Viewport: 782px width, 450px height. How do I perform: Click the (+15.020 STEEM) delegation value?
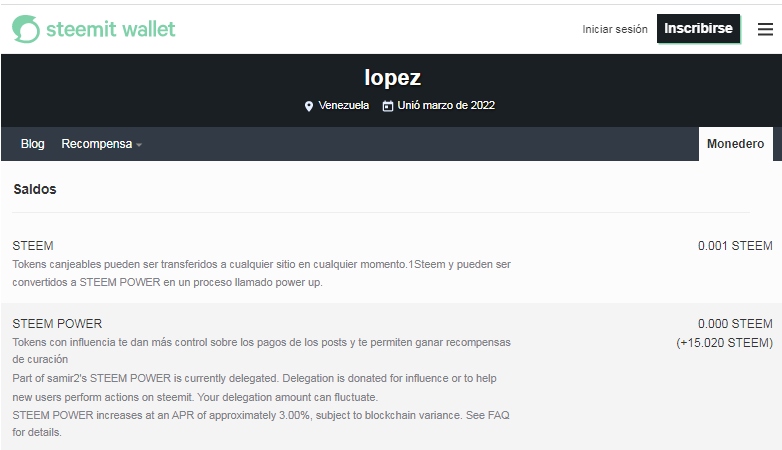coord(724,343)
